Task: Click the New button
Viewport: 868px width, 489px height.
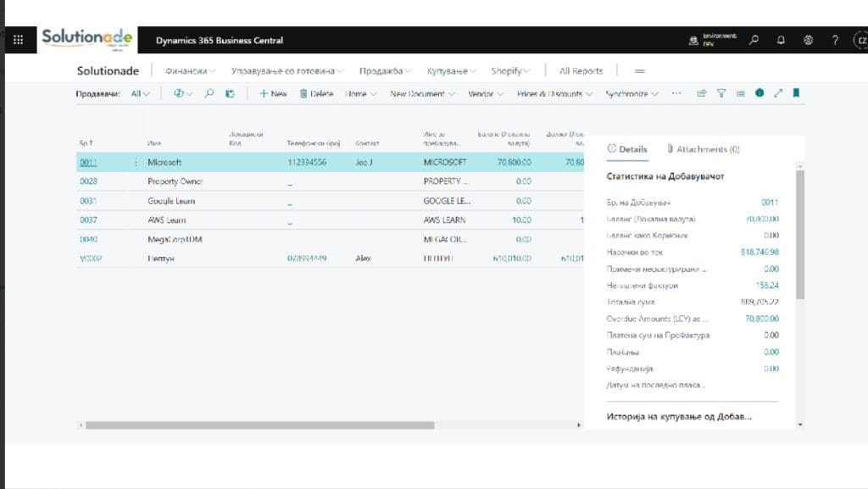Action: (273, 94)
